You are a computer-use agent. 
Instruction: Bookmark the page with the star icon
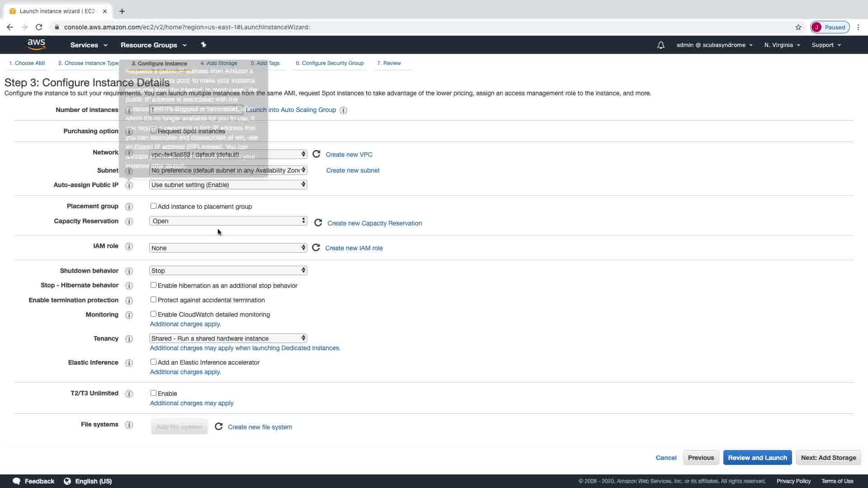tap(798, 27)
